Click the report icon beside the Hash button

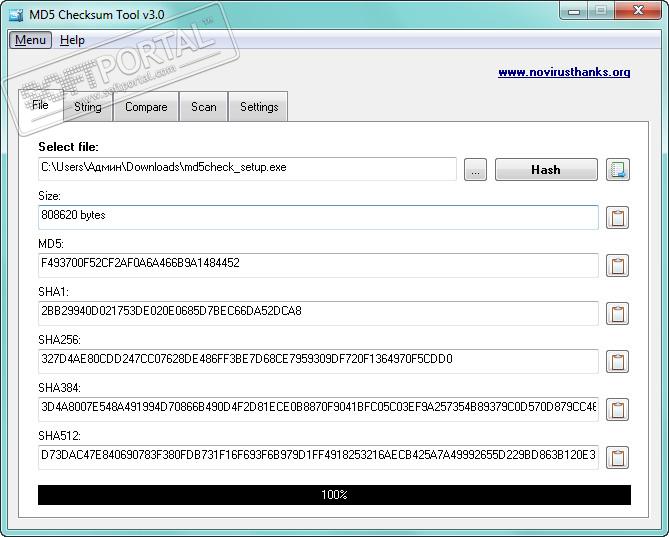(x=617, y=169)
